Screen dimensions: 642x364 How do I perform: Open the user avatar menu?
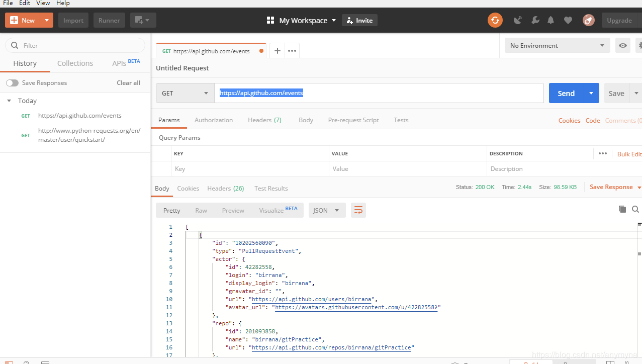pos(589,20)
